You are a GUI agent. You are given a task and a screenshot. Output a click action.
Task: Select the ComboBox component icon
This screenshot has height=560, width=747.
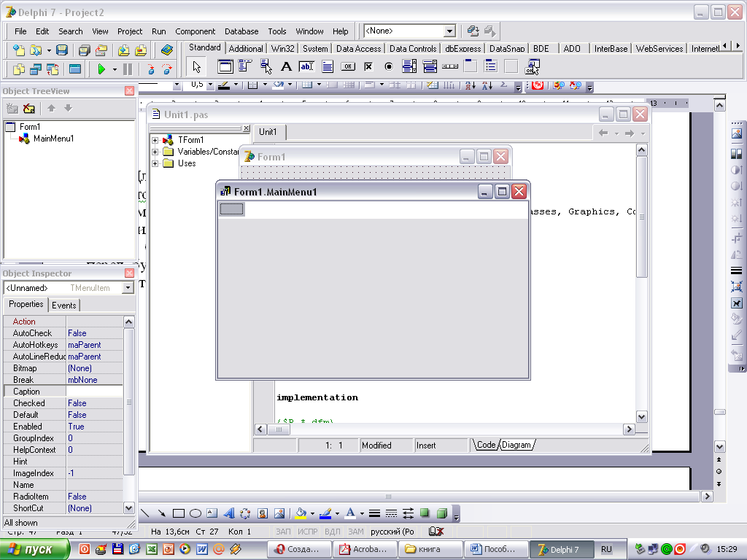pos(430,66)
